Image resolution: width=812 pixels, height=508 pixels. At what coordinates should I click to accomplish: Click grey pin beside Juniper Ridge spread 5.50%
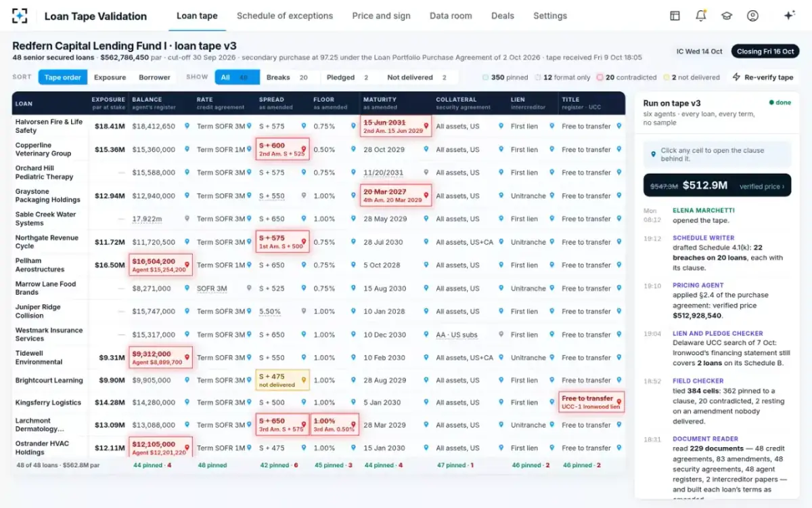coord(303,312)
